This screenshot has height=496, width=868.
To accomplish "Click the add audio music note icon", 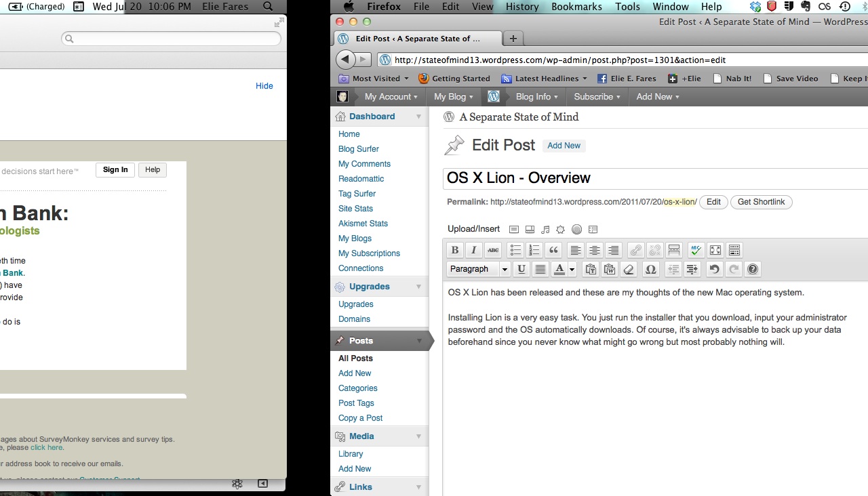I will (545, 230).
